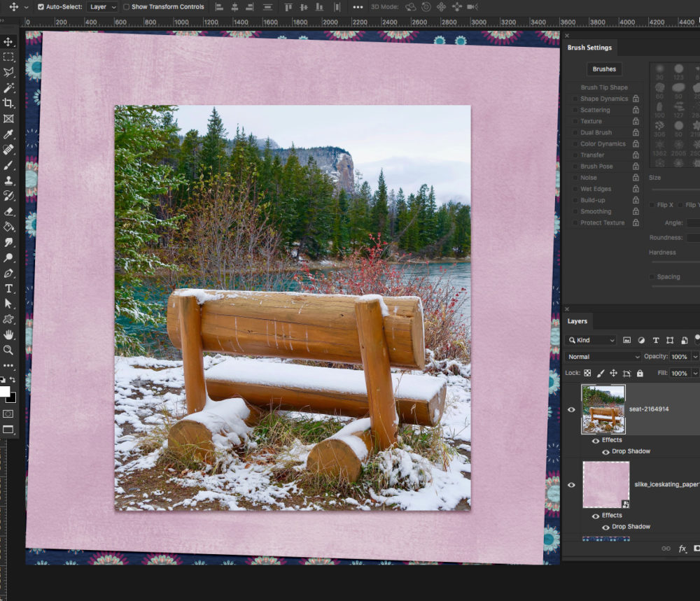
Task: Activate the Zoom tool
Action: pyautogui.click(x=8, y=350)
